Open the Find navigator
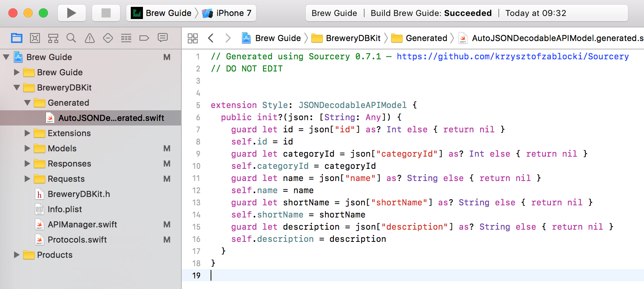The image size is (644, 289). [71, 38]
